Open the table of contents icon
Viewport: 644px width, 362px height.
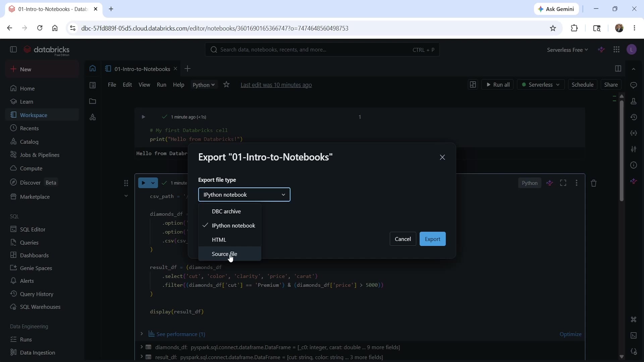(93, 85)
